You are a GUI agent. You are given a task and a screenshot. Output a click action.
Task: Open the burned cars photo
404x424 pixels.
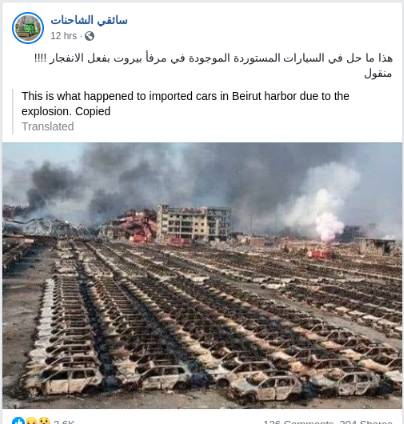pos(202,275)
